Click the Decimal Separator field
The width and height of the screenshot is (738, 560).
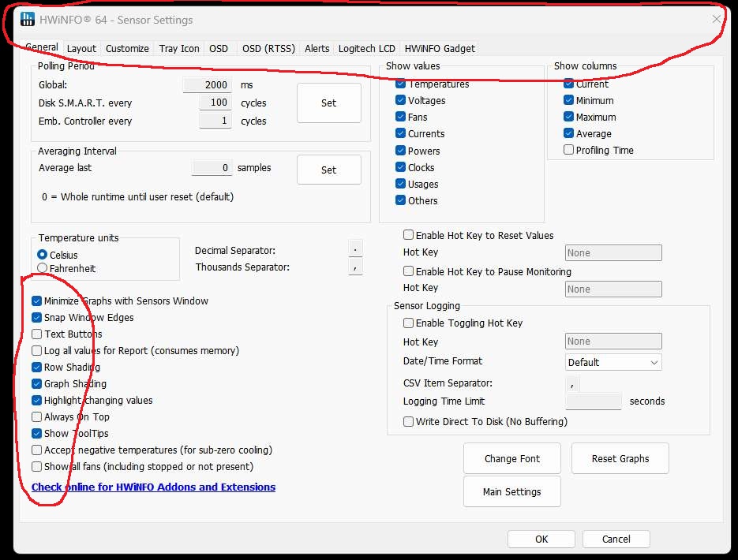coord(355,249)
